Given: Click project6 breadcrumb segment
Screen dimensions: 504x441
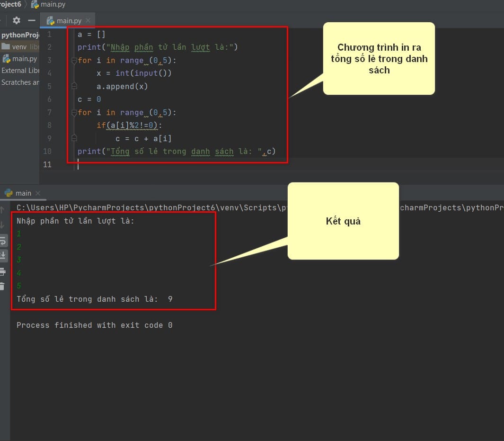Looking at the screenshot, I should pyautogui.click(x=10, y=4).
